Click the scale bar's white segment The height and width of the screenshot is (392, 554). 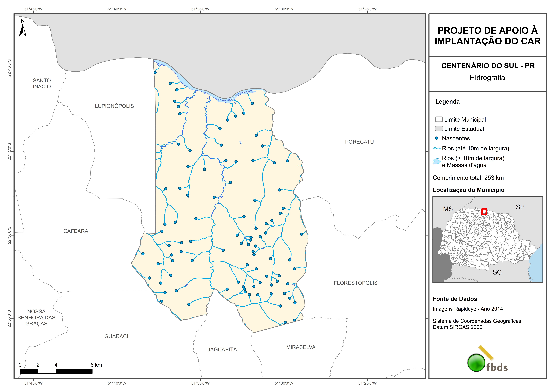point(47,371)
